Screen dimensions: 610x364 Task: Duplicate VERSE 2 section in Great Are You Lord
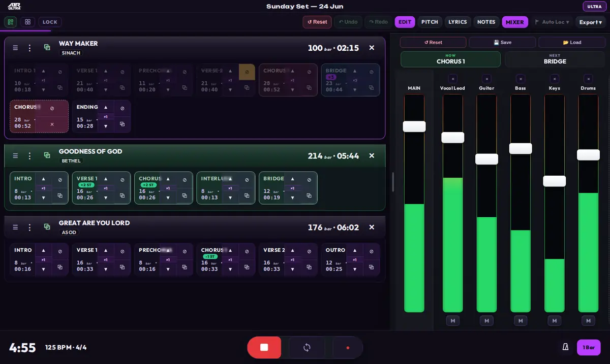[309, 267]
